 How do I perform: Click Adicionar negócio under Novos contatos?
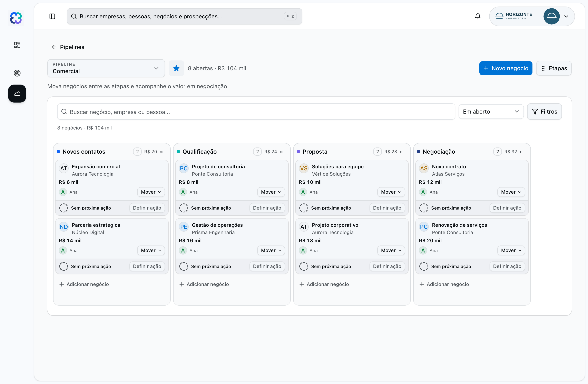coord(84,284)
